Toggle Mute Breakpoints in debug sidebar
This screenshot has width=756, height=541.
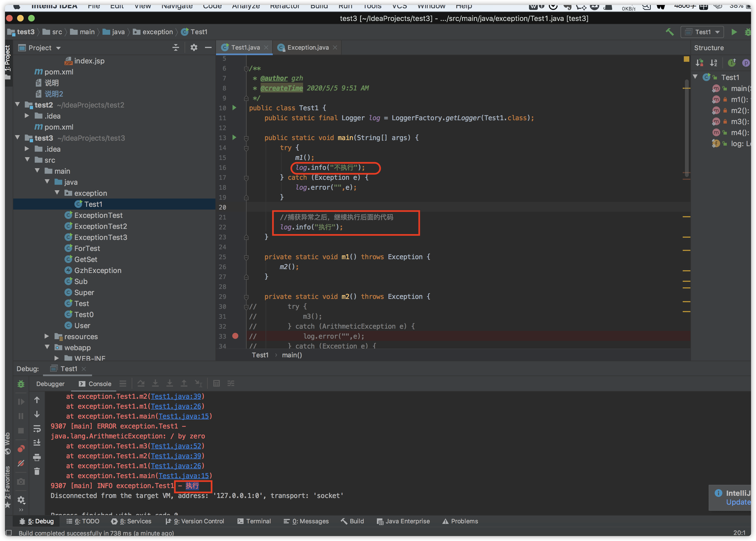coord(21,464)
